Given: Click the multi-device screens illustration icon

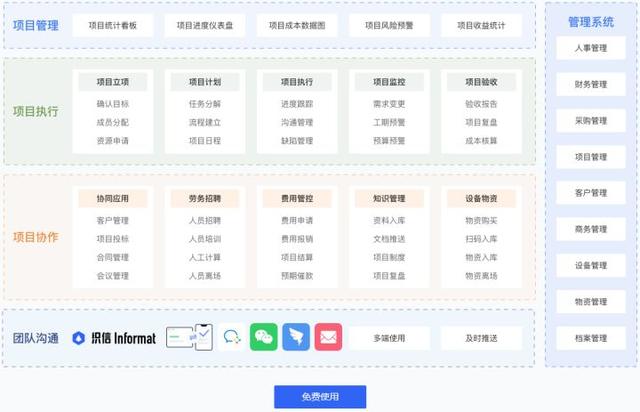Looking at the screenshot, I should (x=189, y=337).
